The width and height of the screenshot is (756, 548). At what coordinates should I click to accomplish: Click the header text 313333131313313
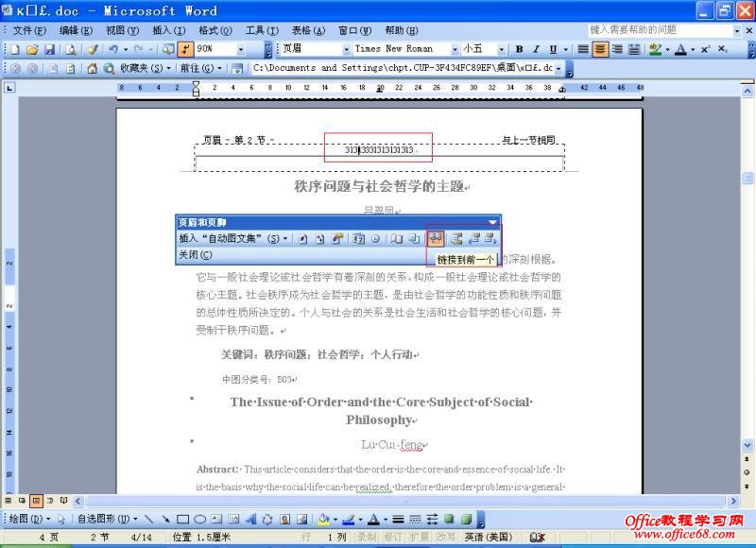379,150
